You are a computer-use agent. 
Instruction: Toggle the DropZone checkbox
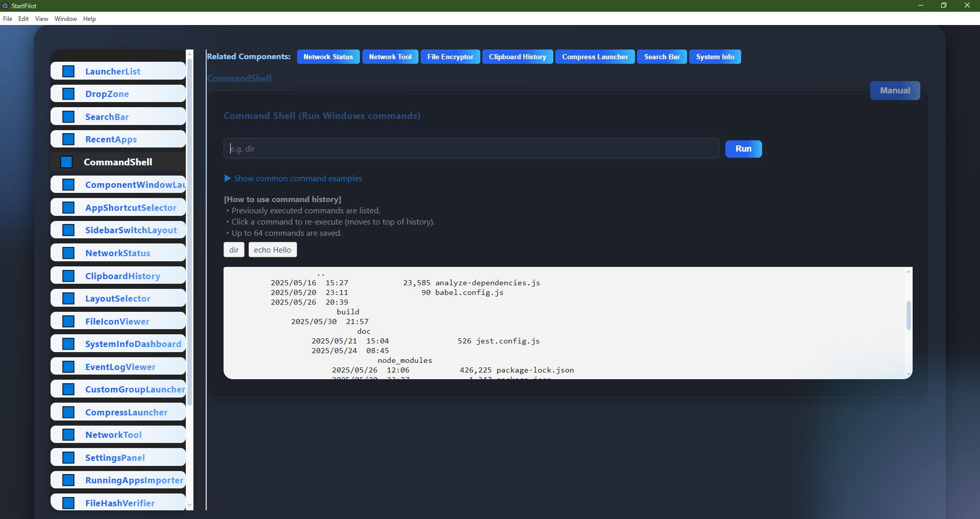68,93
